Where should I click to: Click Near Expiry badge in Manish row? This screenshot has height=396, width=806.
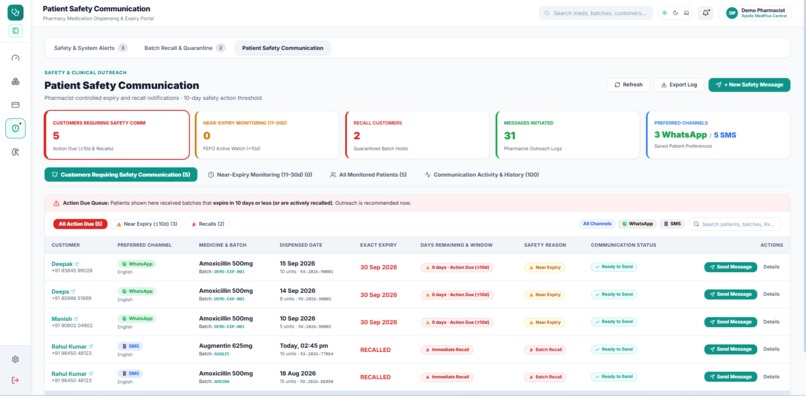point(544,322)
